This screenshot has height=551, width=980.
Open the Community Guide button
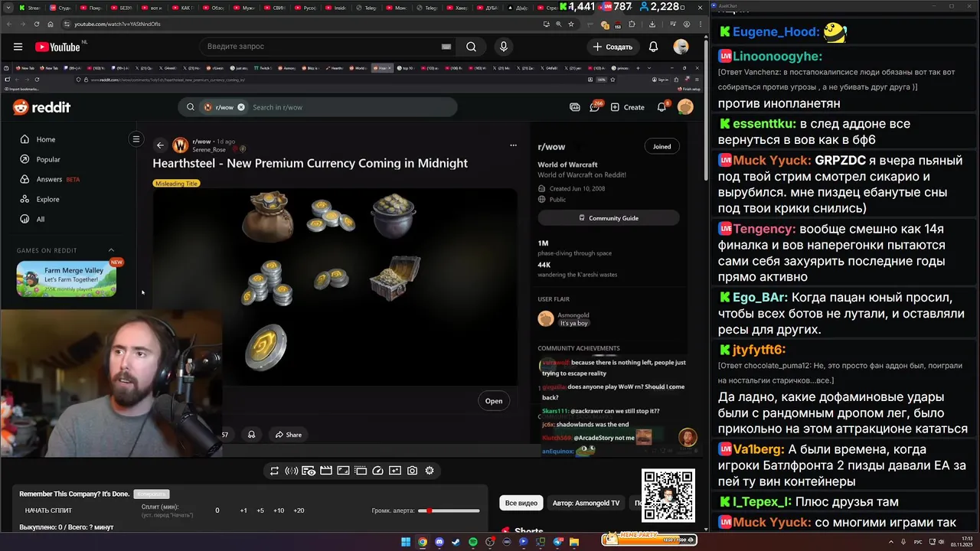click(609, 218)
